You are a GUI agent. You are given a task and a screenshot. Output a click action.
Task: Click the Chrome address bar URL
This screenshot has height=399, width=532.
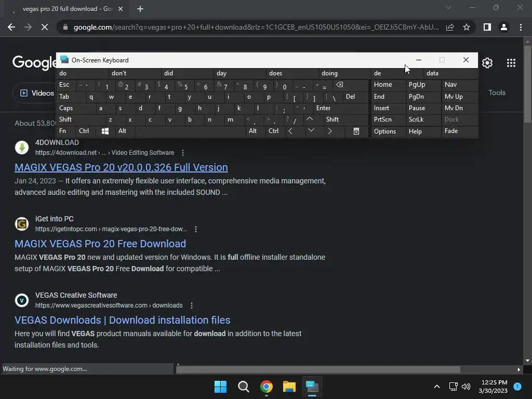(x=256, y=27)
